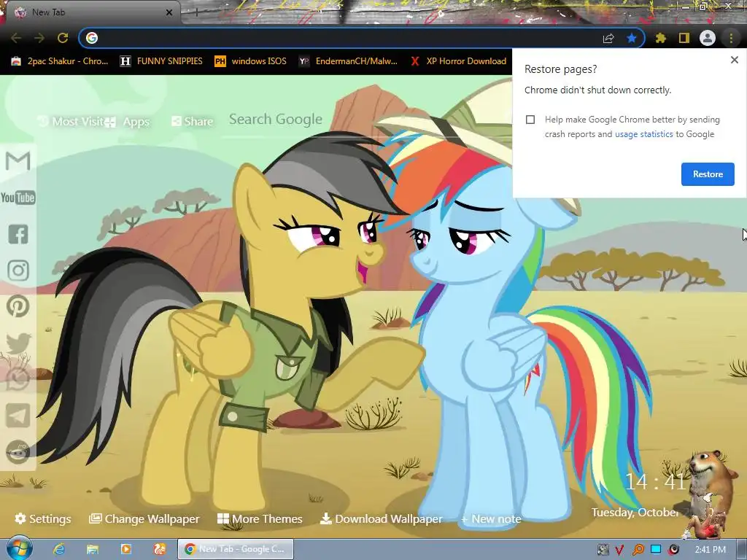This screenshot has height=560, width=747.
Task: Open the WhatsApp sidebar shortcut
Action: pos(18,379)
